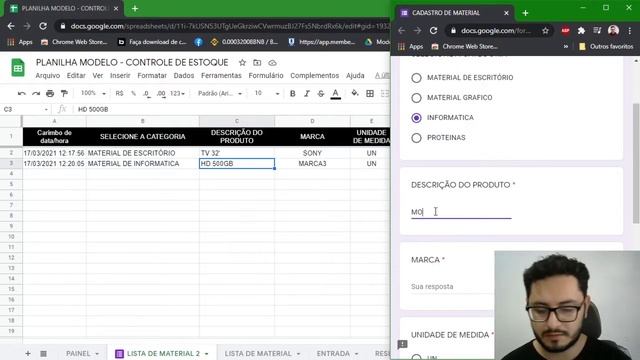The image size is (640, 360).
Task: Check cloud save status icon
Action: pos(272,63)
